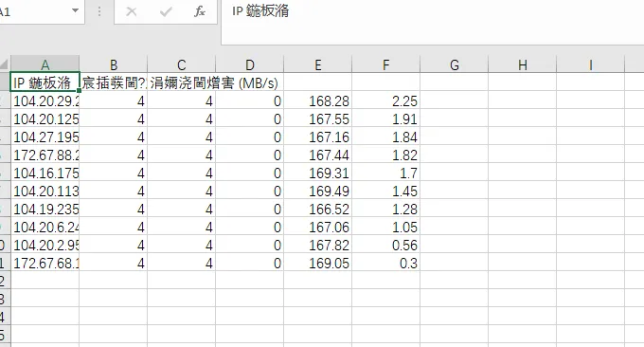Open the Insert Function fx icon

coord(200,11)
